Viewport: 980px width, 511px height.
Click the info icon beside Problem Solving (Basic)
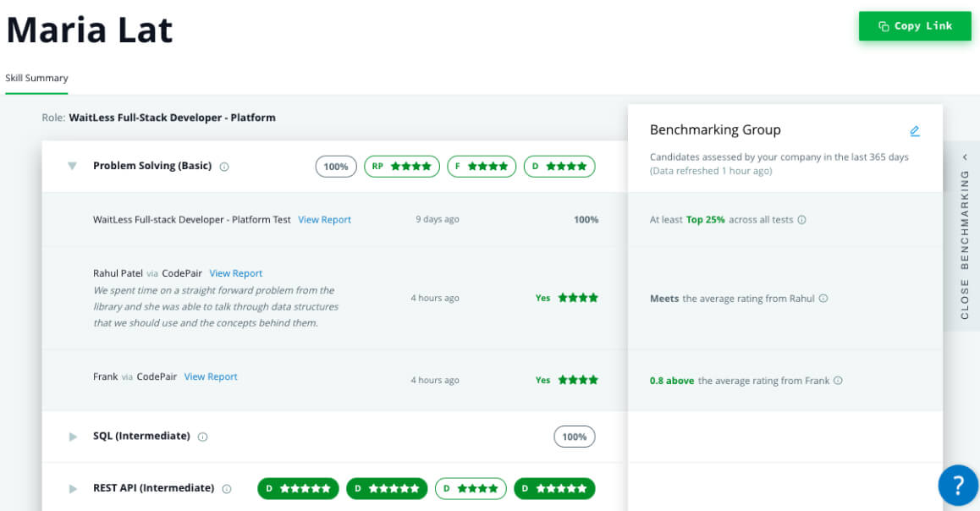[223, 166]
